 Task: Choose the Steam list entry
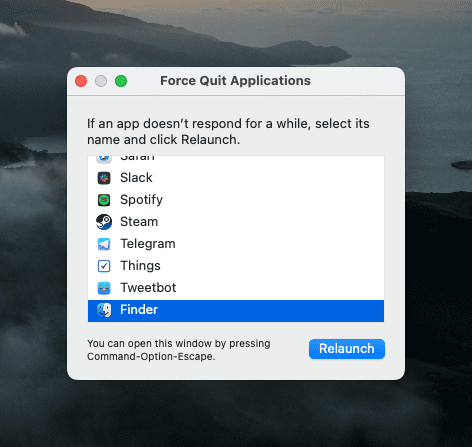(236, 222)
